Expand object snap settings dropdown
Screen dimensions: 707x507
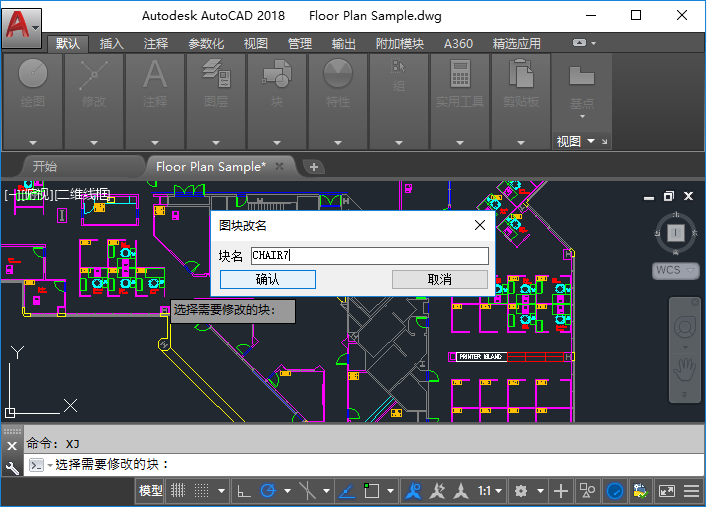pos(390,491)
